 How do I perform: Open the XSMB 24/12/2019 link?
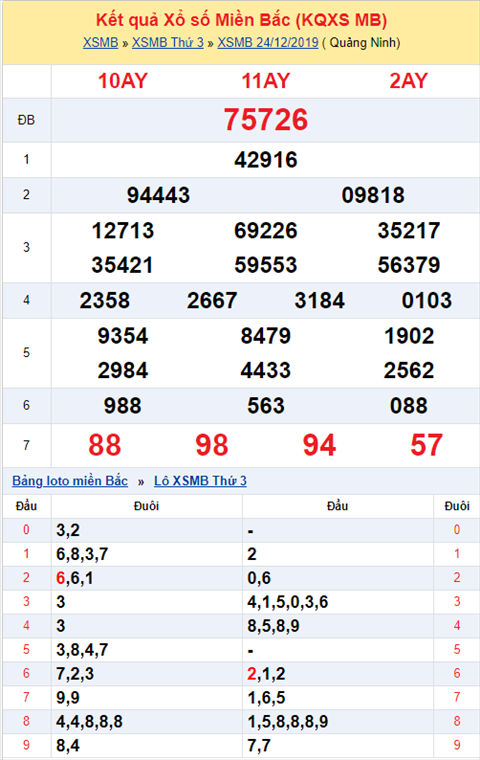pyautogui.click(x=268, y=43)
